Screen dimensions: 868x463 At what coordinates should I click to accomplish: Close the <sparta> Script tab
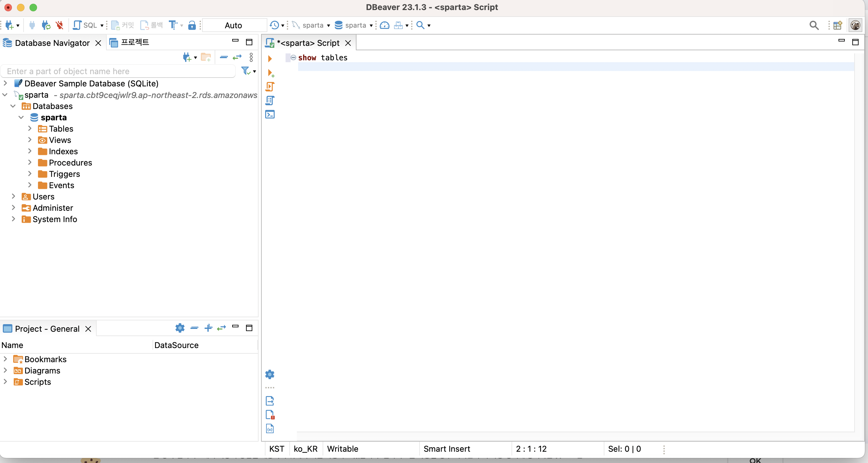[x=348, y=43]
